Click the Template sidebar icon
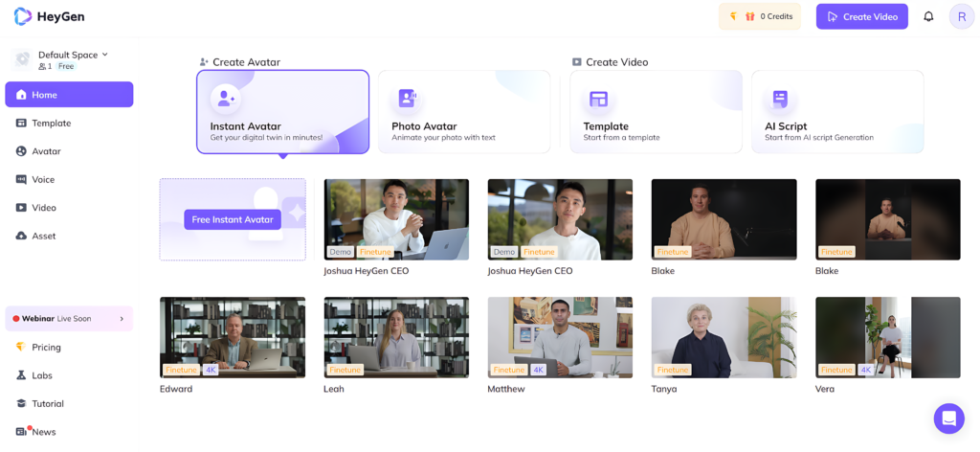Image resolution: width=980 pixels, height=452 pixels. (21, 124)
